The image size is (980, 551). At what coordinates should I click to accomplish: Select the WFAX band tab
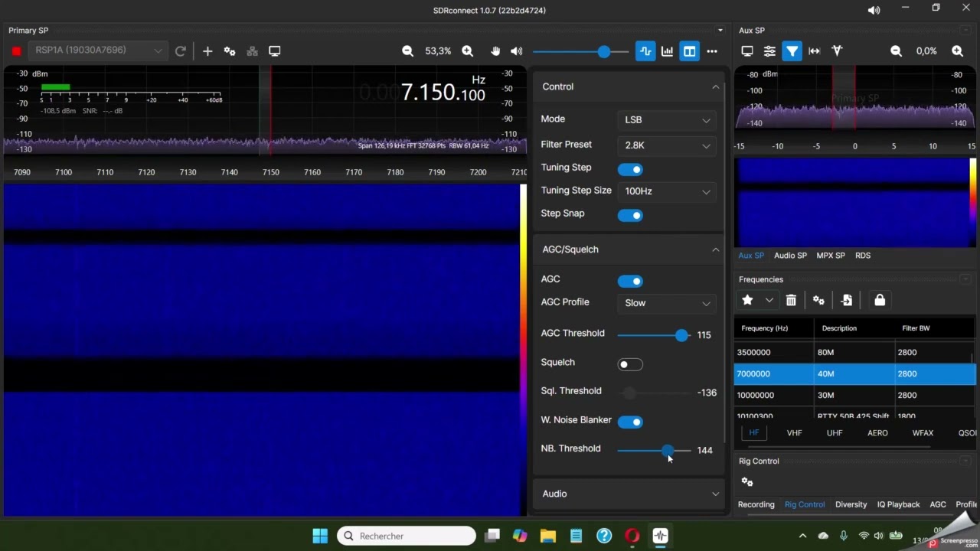(923, 433)
